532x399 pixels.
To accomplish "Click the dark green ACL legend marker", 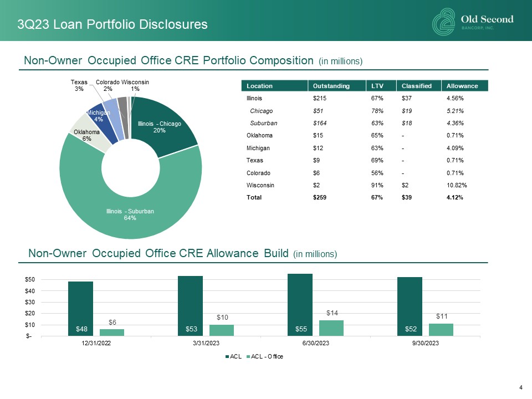I will point(226,356).
